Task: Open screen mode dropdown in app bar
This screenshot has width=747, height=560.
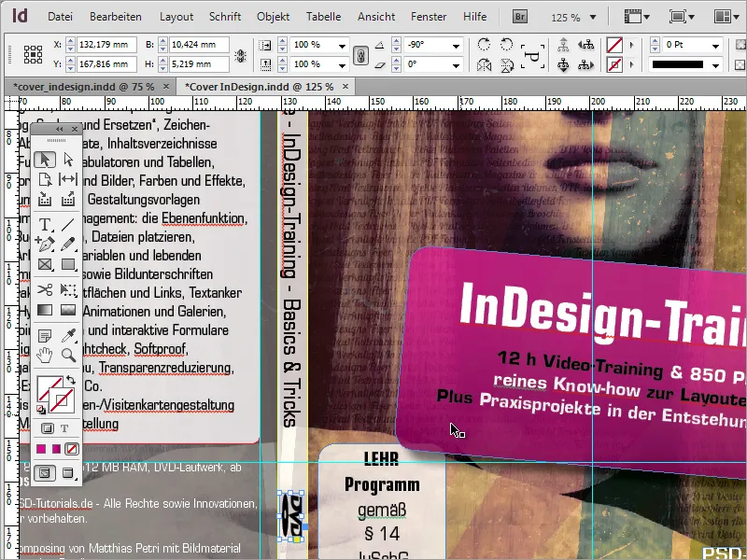Action: point(682,17)
